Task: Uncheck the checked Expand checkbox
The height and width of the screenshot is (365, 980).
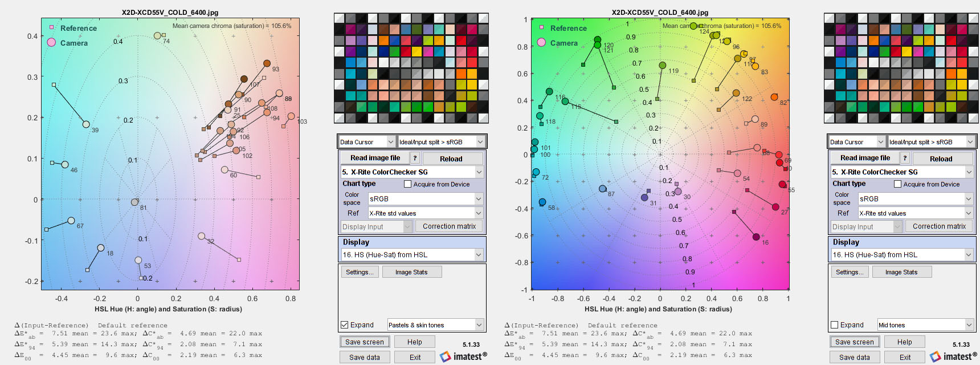Action: [344, 325]
